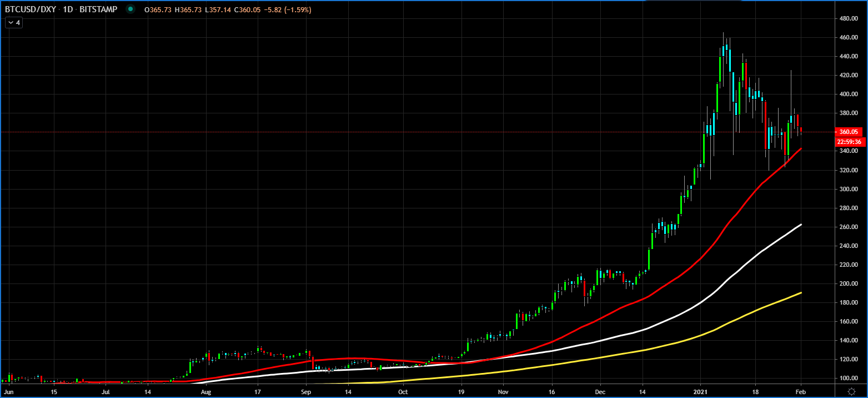868x398 pixels.
Task: Click the 16 date label on time axis
Action: pos(551,391)
